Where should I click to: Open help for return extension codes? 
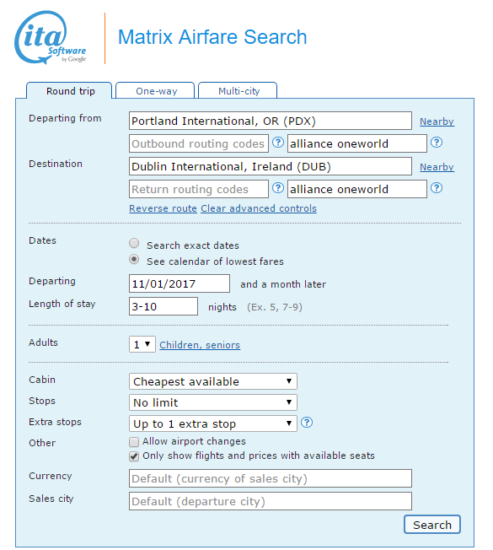(x=437, y=188)
